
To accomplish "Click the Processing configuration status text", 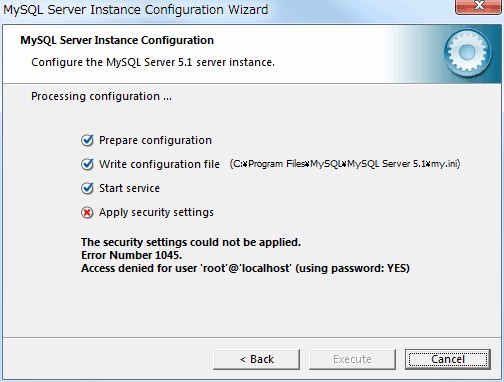I will [101, 97].
